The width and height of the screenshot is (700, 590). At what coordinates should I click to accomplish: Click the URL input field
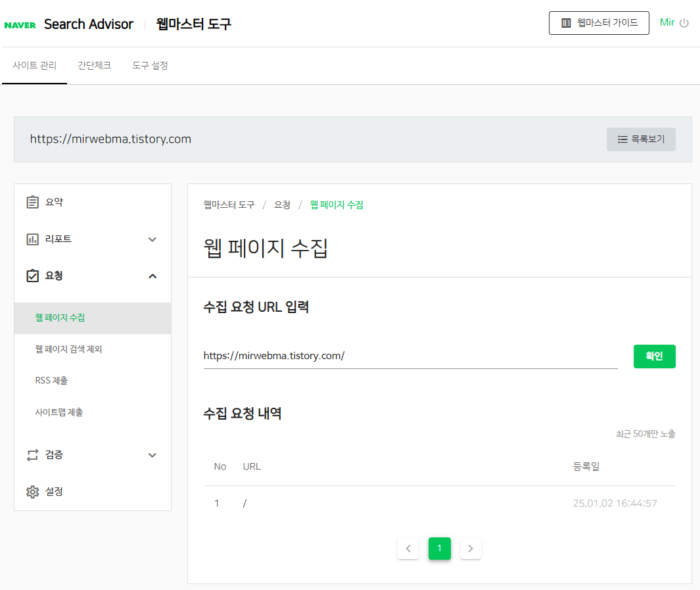click(410, 356)
